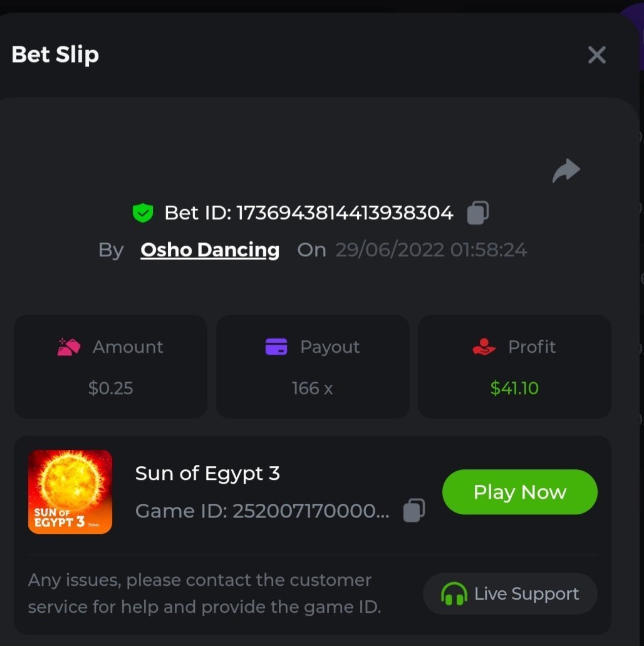Image resolution: width=644 pixels, height=646 pixels.
Task: Click the share arrow icon
Action: click(566, 170)
